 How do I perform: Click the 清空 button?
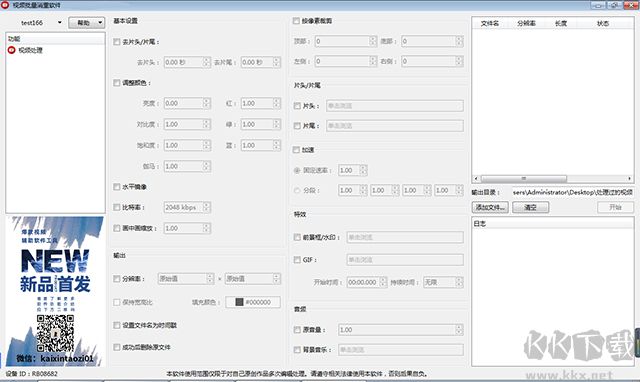(x=530, y=207)
